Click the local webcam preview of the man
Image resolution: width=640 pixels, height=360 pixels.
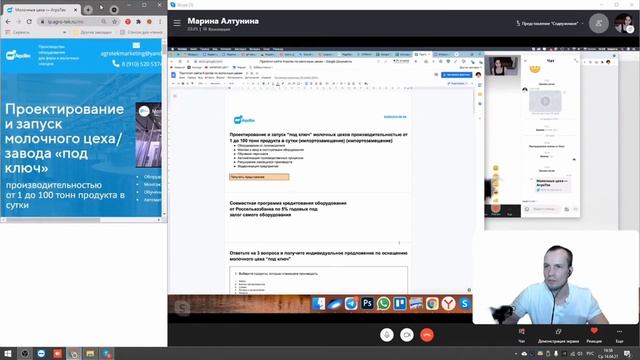556,277
